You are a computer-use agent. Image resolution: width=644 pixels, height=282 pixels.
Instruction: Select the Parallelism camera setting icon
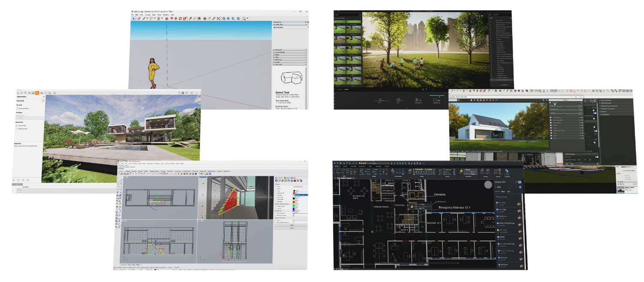[x=416, y=100]
